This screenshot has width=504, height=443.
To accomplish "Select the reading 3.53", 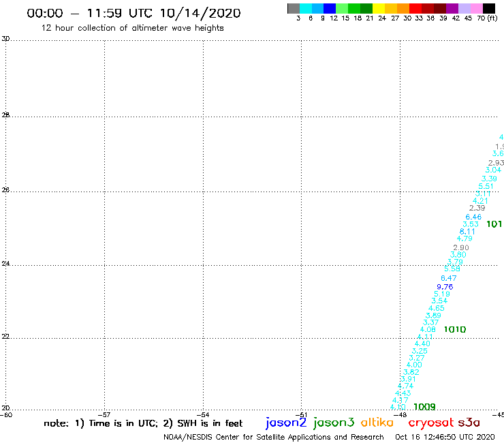I will pyautogui.click(x=471, y=224).
